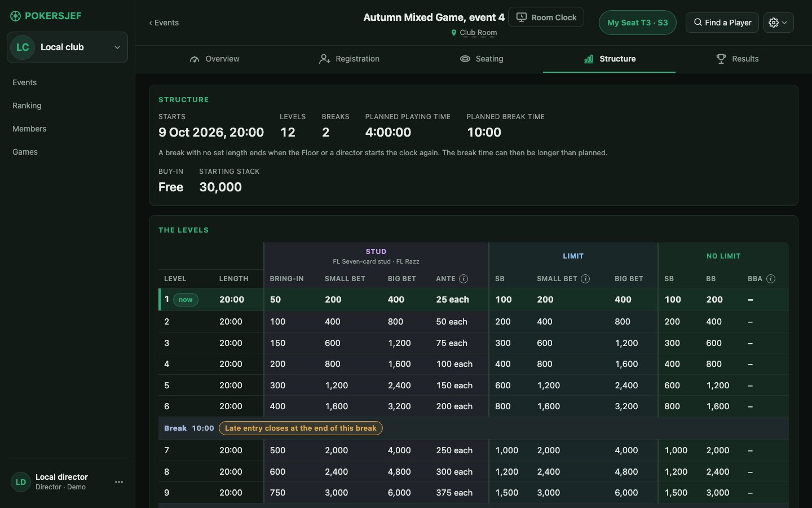Open the settings gear dropdown
Viewport: 812px width, 508px height.
click(x=779, y=23)
